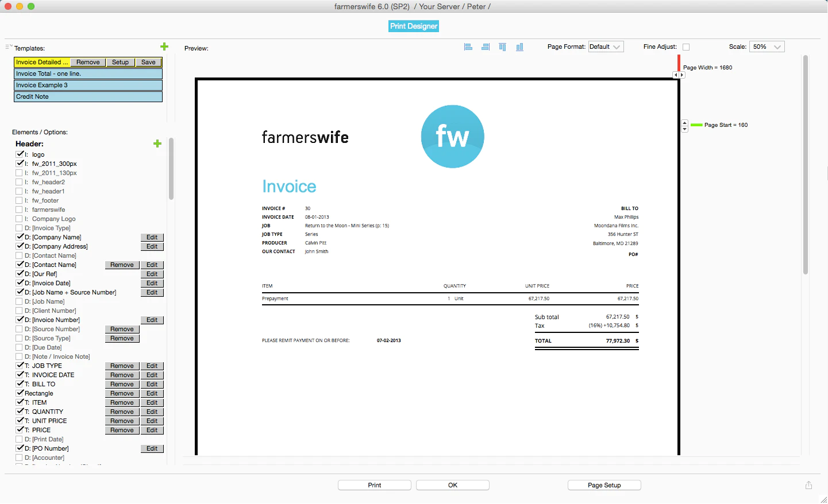This screenshot has width=828, height=504.
Task: Check the [Due Date] element
Action: 20,347
